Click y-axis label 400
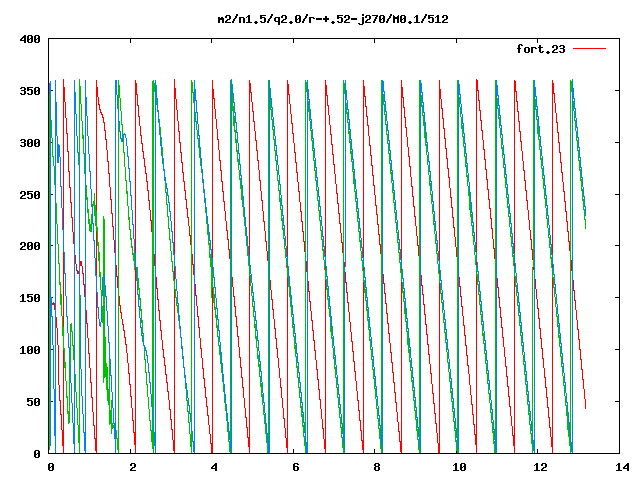 click(x=30, y=39)
